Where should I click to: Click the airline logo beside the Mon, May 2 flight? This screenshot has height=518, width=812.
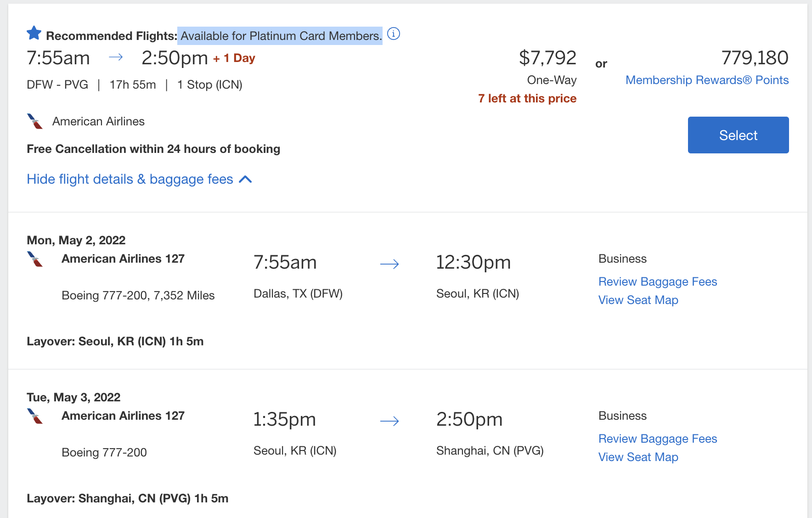[35, 259]
